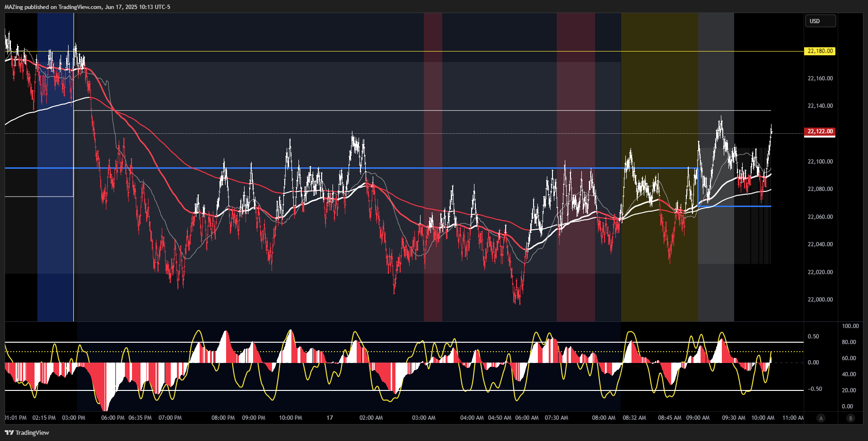Screen dimensions: 868x441
Task: Click the 03:00 AM time axis label
Action: pos(423,418)
